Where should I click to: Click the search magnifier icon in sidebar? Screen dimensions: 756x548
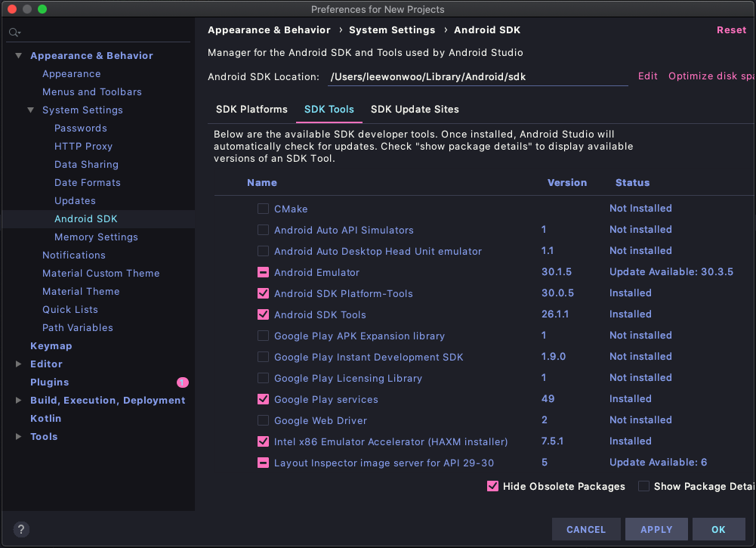(x=14, y=33)
